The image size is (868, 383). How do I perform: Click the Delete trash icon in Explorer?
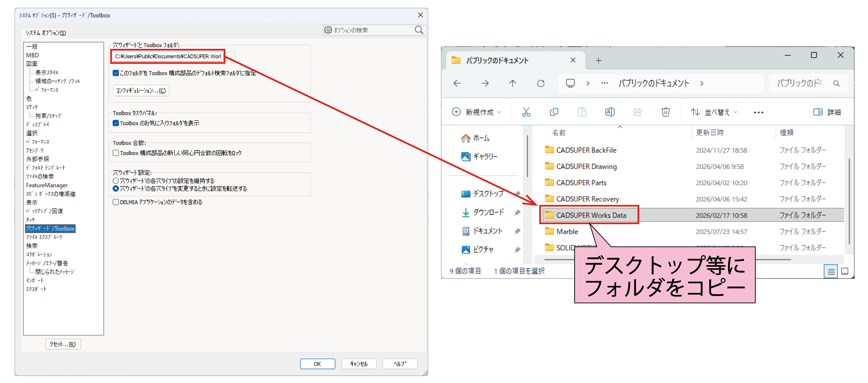(666, 112)
